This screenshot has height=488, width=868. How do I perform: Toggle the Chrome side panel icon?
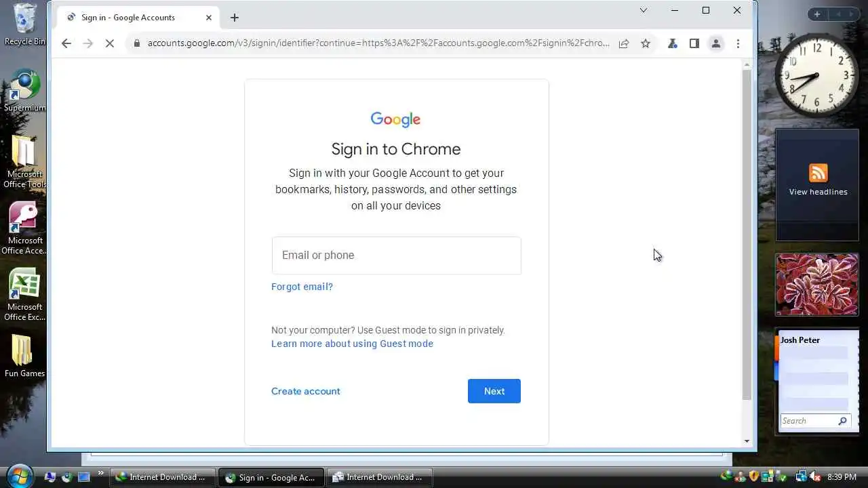pyautogui.click(x=694, y=43)
